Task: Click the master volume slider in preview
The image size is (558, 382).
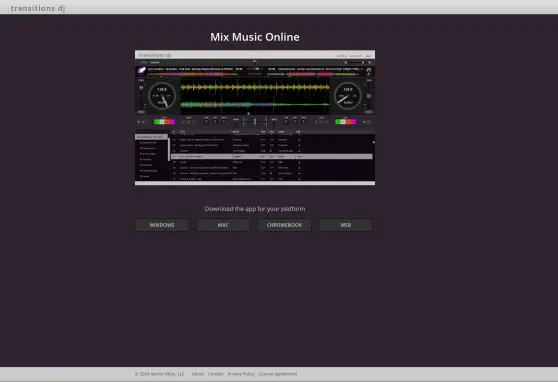Action: click(357, 62)
